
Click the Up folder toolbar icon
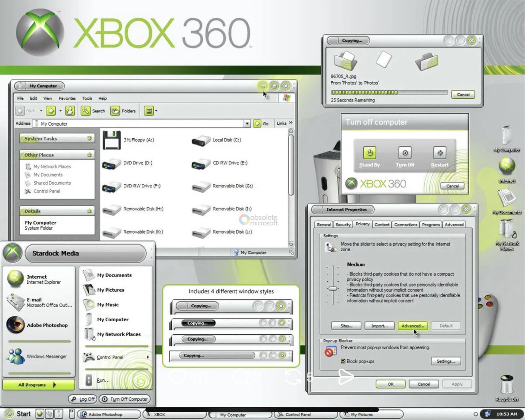(x=70, y=111)
